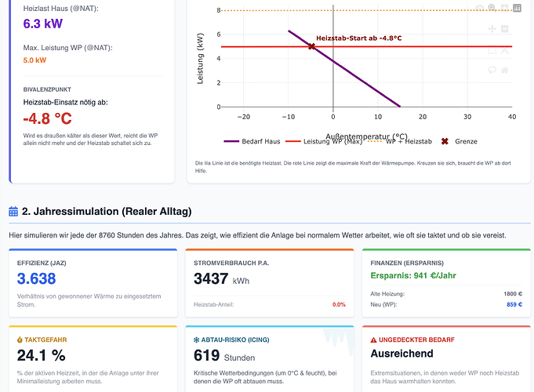Image resolution: width=534 pixels, height=392 pixels.
Task: Click the 3.638 Effizienz (JAZ) value
Action: pos(36,278)
